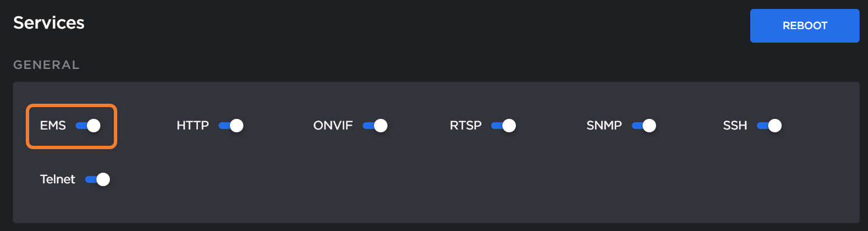The image size is (868, 231).
Task: Click the Services page heading
Action: click(x=49, y=23)
